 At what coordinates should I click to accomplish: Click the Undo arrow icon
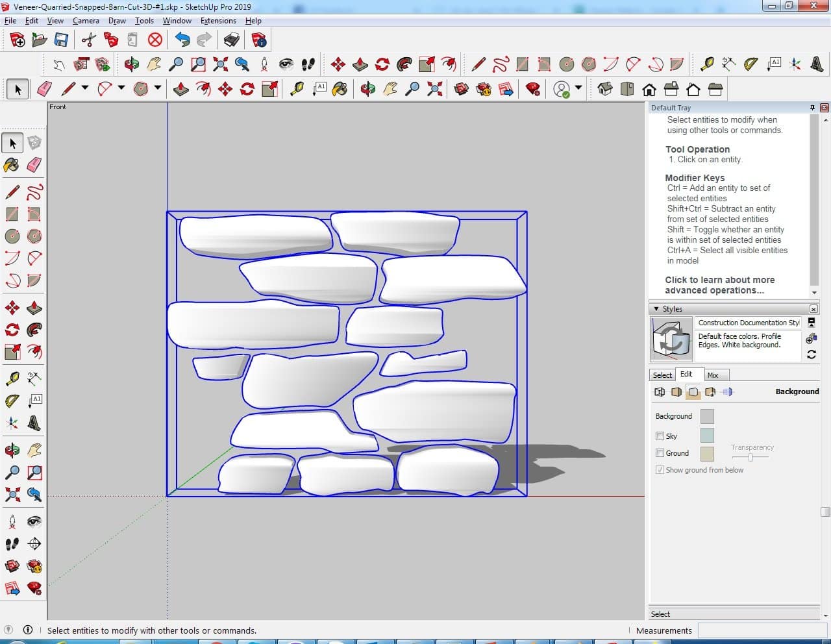(x=182, y=40)
